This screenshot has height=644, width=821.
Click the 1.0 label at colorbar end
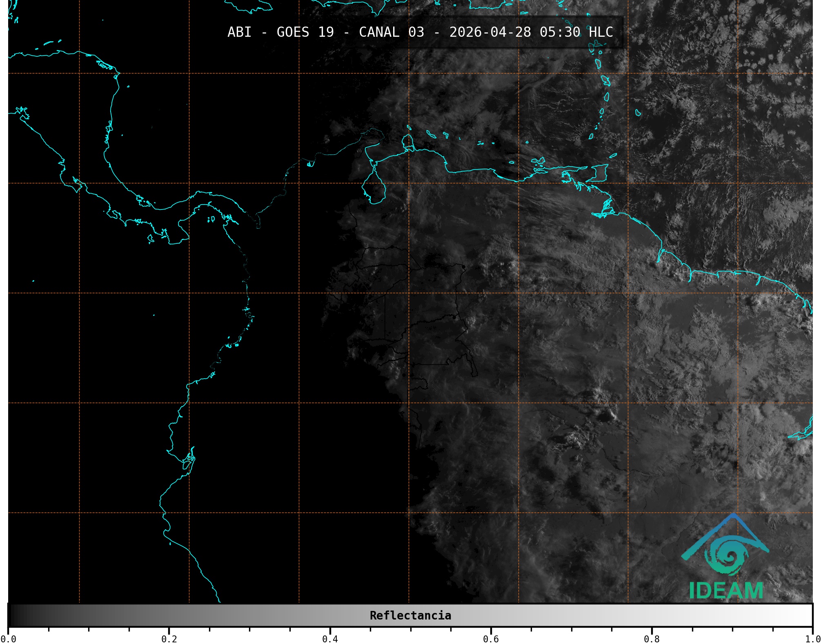[x=812, y=639]
